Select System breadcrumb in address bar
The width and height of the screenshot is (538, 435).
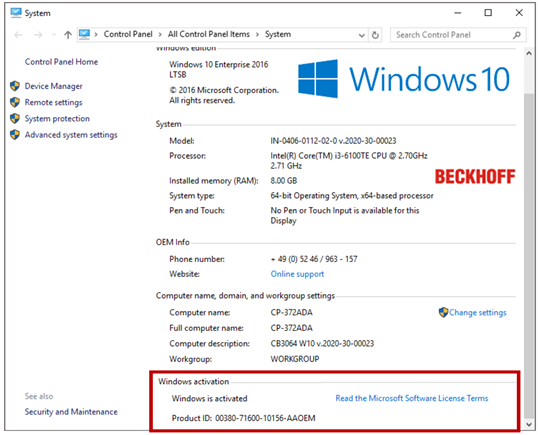pyautogui.click(x=278, y=34)
